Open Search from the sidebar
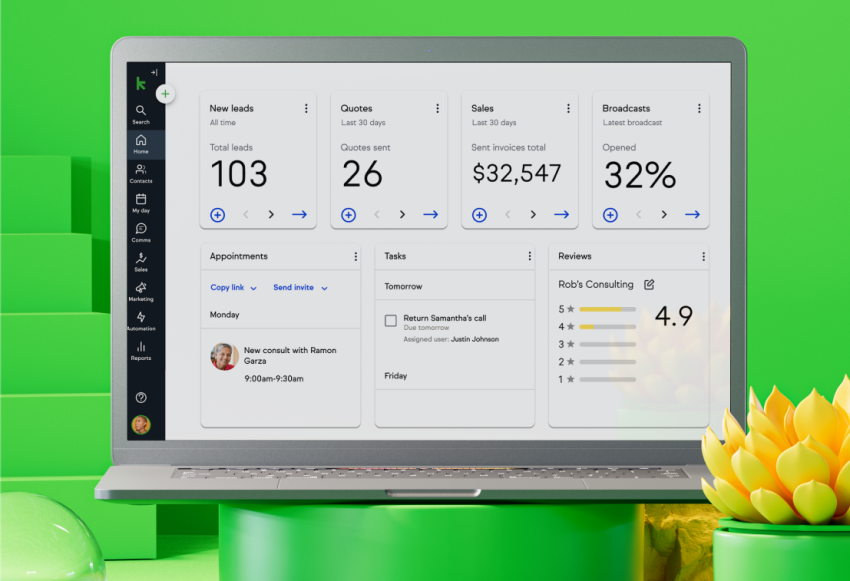850x581 pixels. pos(141,114)
